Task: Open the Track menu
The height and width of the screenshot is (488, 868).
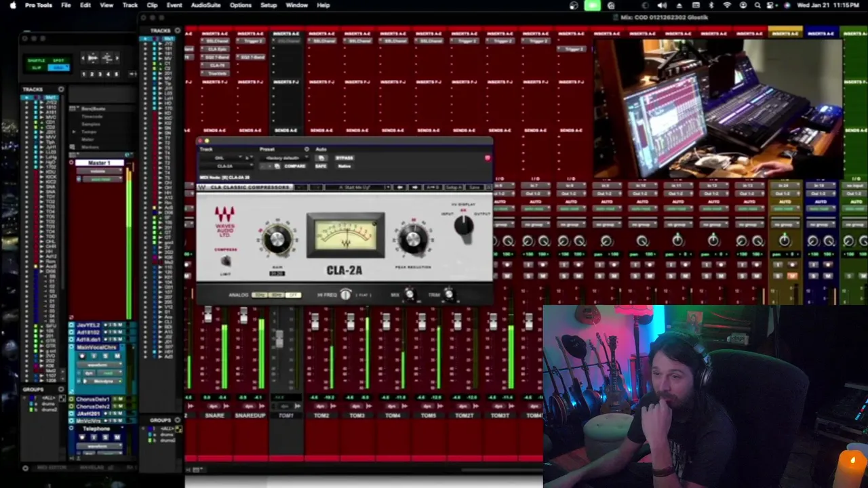Action: point(130,5)
